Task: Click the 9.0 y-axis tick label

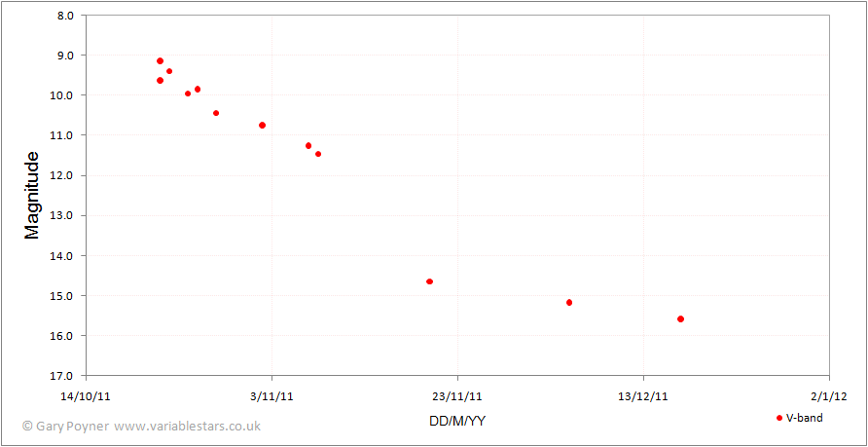Action: click(x=65, y=56)
